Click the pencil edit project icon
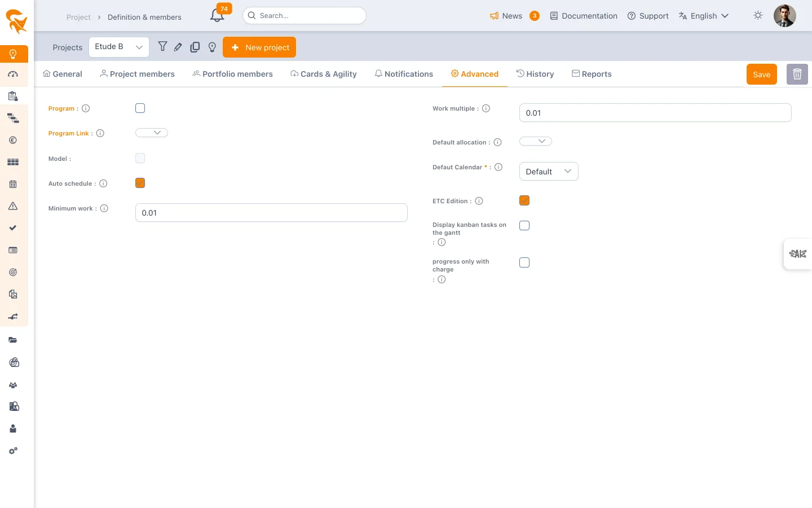812x508 pixels. pos(178,47)
